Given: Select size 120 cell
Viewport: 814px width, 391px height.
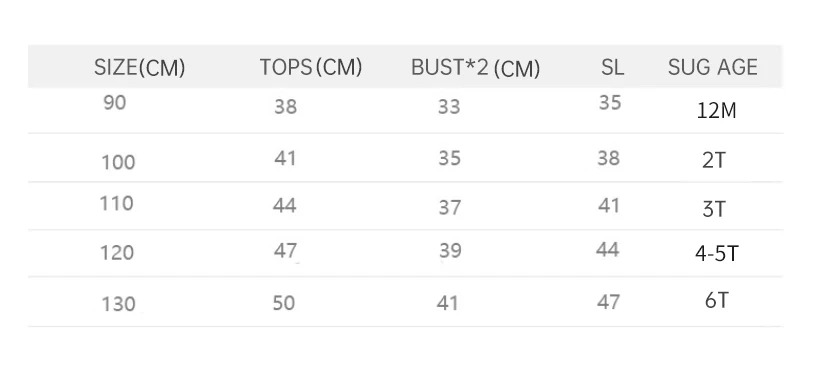Looking at the screenshot, I should [x=117, y=253].
